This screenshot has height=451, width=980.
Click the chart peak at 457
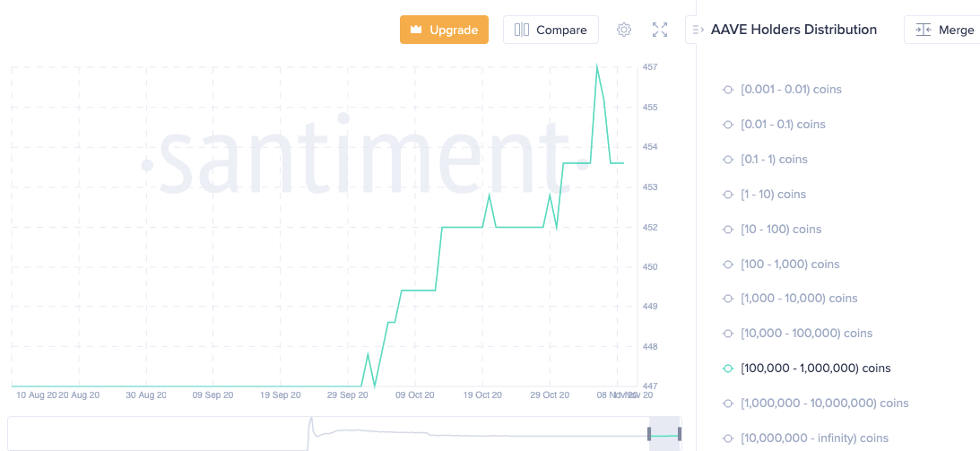[x=597, y=66]
